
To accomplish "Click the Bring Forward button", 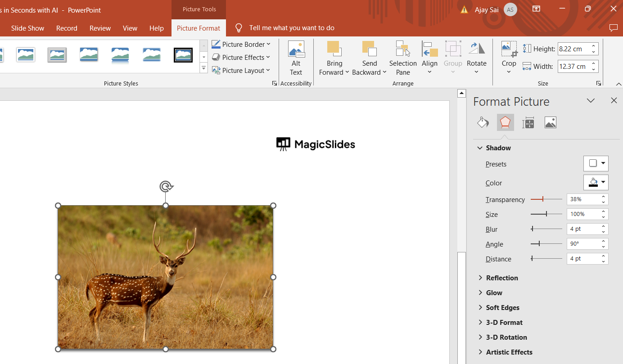I will pos(334,58).
